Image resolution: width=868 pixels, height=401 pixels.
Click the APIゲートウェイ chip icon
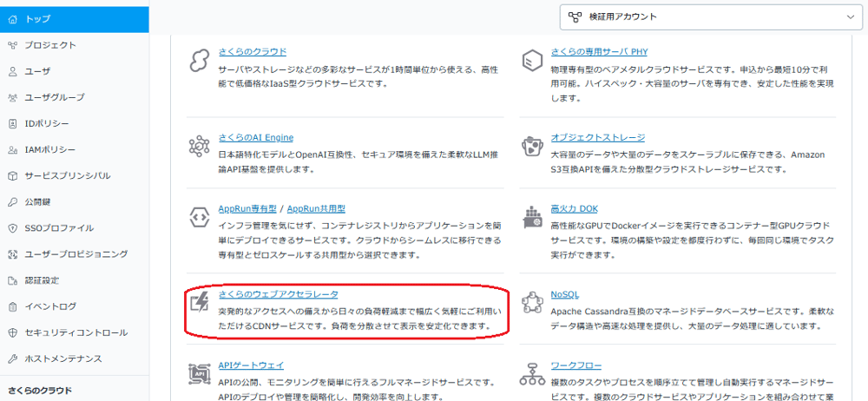pos(198,374)
